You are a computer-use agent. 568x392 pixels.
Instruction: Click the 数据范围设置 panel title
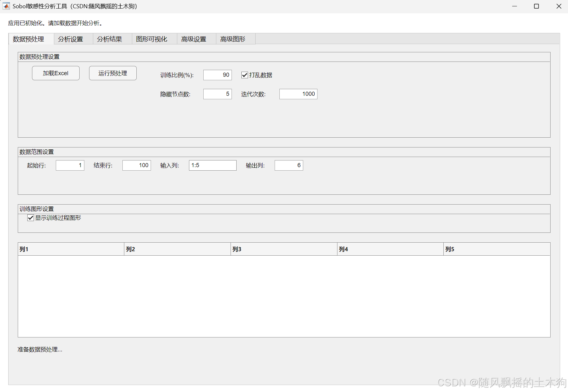(x=37, y=152)
